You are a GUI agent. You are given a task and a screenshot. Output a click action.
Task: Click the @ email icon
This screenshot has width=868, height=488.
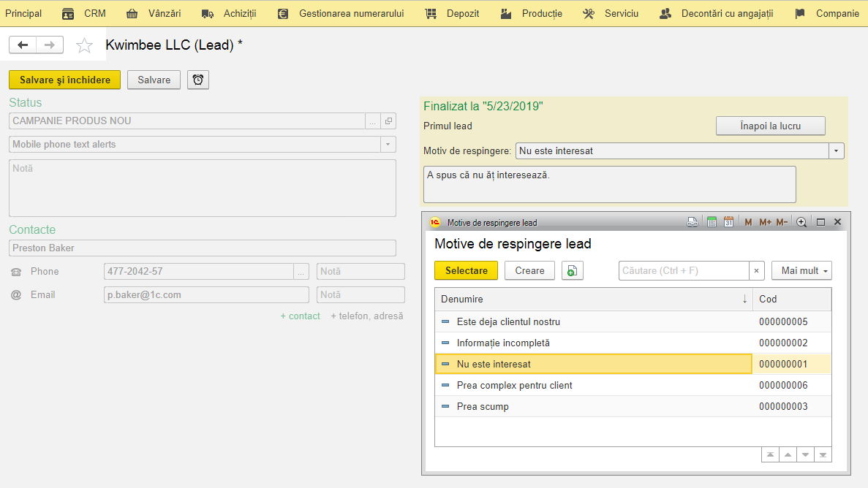pos(16,295)
